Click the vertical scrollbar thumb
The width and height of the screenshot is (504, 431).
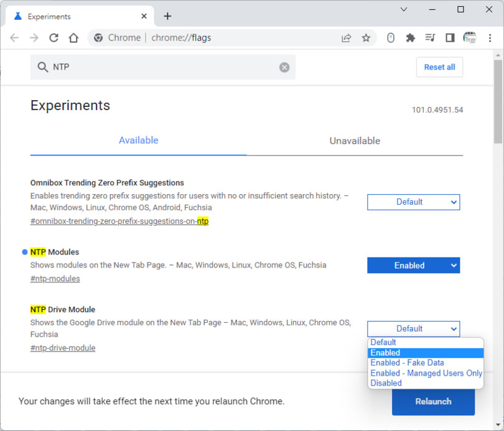coord(498,101)
